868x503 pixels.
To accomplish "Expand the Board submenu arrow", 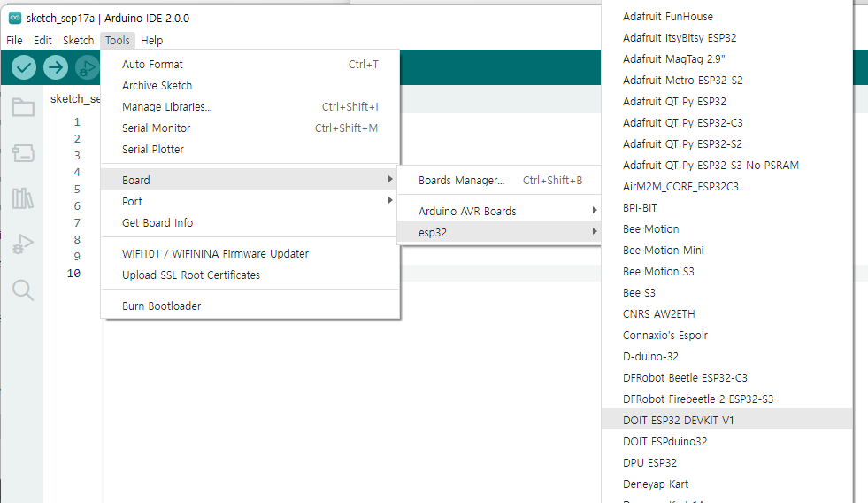I will coord(390,180).
